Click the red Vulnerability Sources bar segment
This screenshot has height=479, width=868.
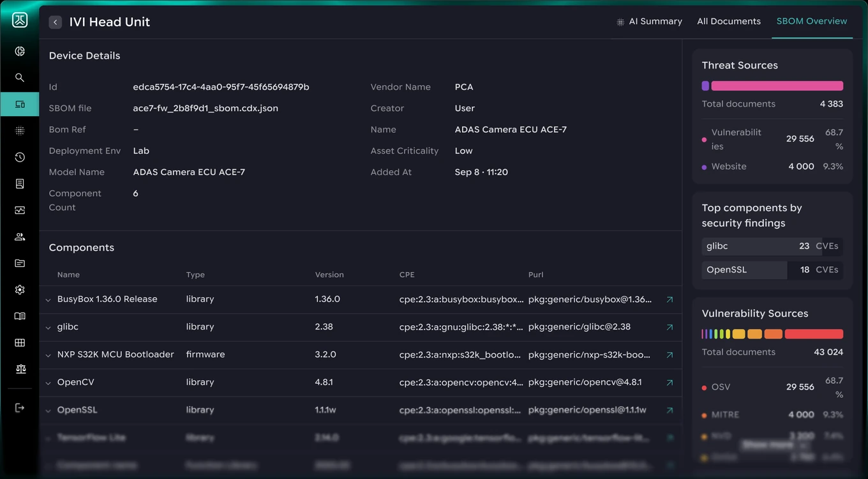pos(814,334)
